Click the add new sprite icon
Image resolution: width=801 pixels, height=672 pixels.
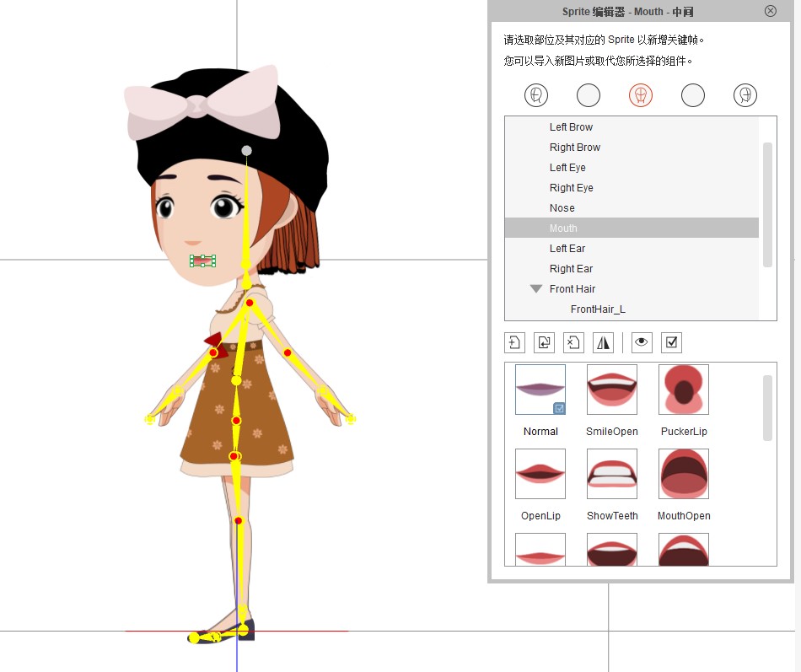(x=514, y=342)
